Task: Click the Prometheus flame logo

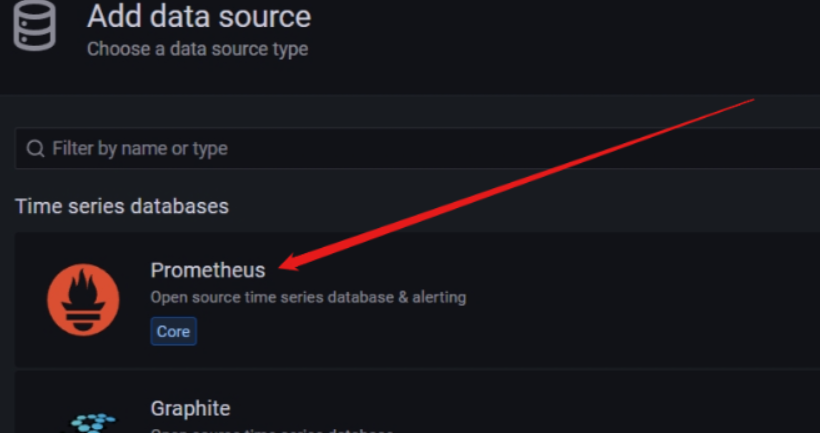Action: (83, 300)
